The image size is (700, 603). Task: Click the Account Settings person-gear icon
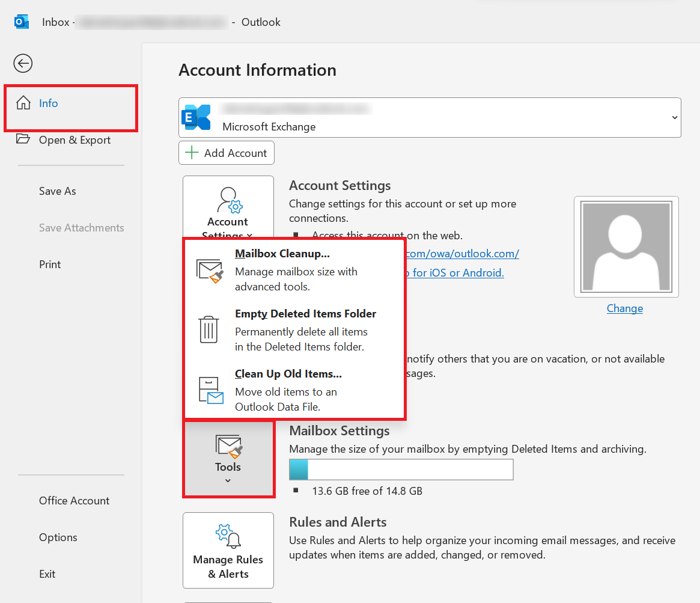230,200
